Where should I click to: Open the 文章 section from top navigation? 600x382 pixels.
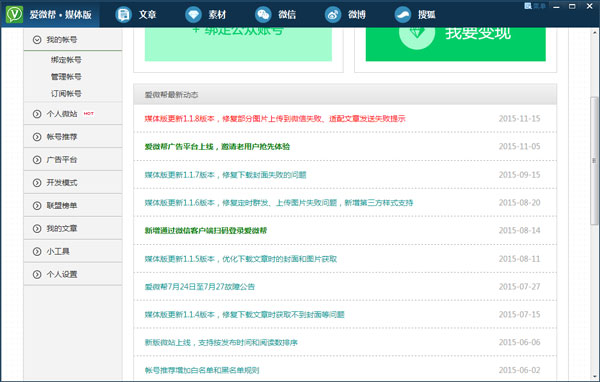point(136,15)
